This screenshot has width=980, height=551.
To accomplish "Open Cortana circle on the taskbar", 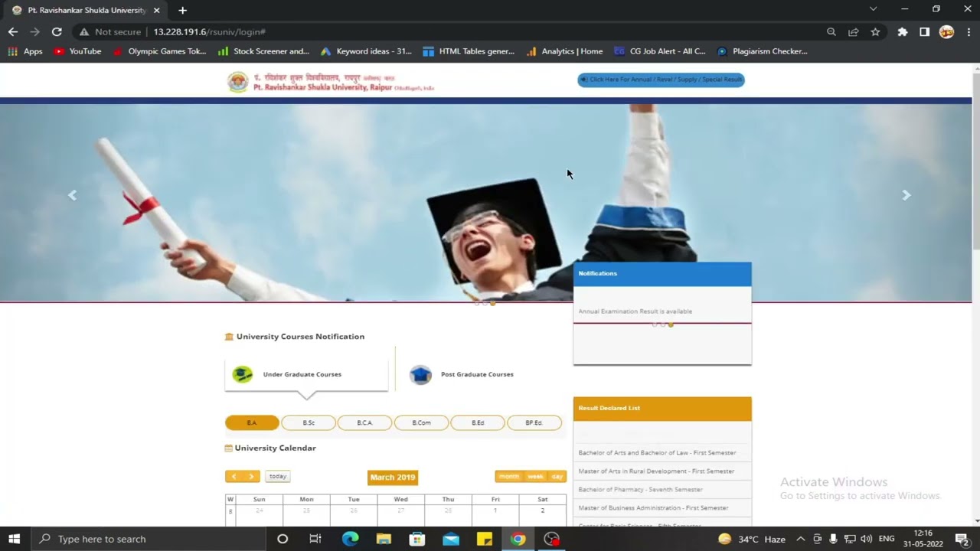I will click(x=282, y=539).
